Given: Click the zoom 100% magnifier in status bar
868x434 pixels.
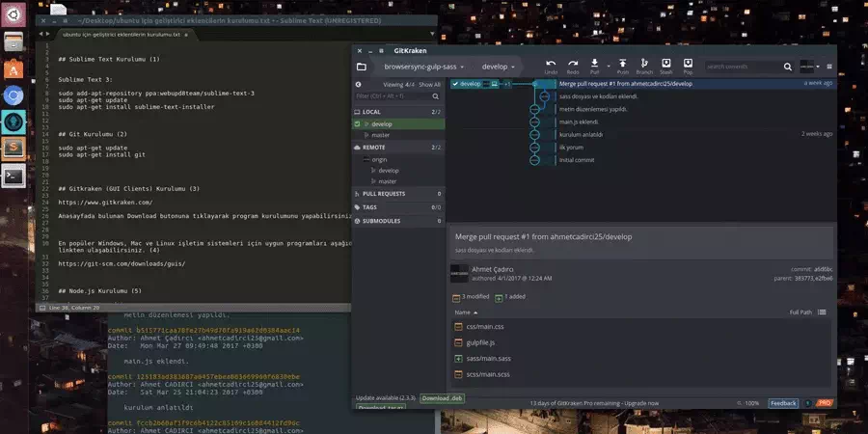Looking at the screenshot, I should (741, 403).
